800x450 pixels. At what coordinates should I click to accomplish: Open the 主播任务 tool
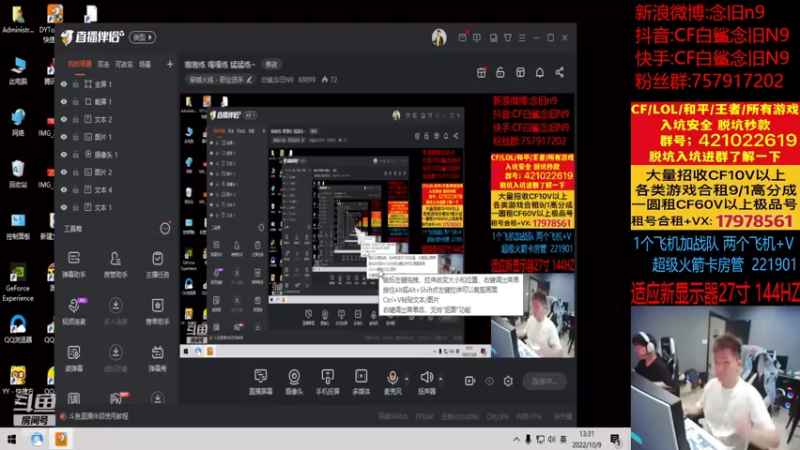coord(157,264)
